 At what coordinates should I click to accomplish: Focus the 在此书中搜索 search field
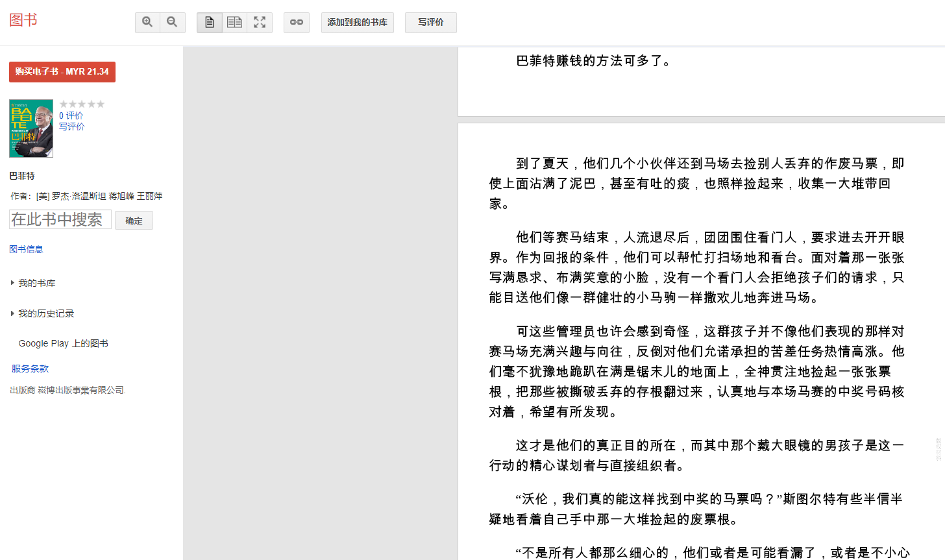60,220
